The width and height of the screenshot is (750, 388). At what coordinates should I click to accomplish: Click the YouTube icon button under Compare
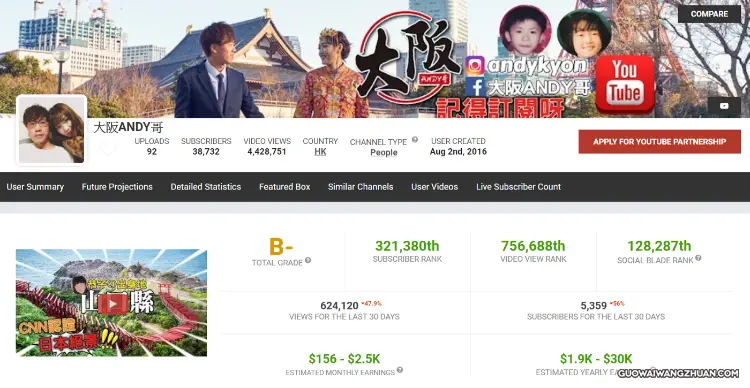click(x=724, y=106)
